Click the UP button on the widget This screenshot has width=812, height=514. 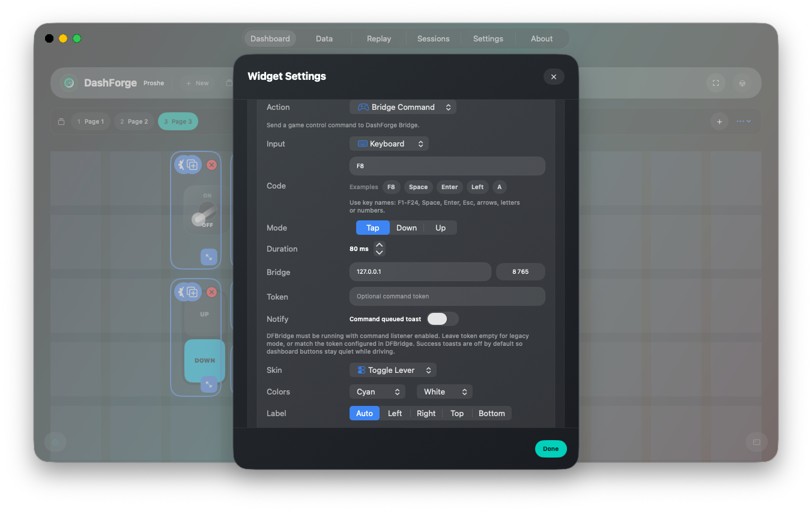(204, 314)
